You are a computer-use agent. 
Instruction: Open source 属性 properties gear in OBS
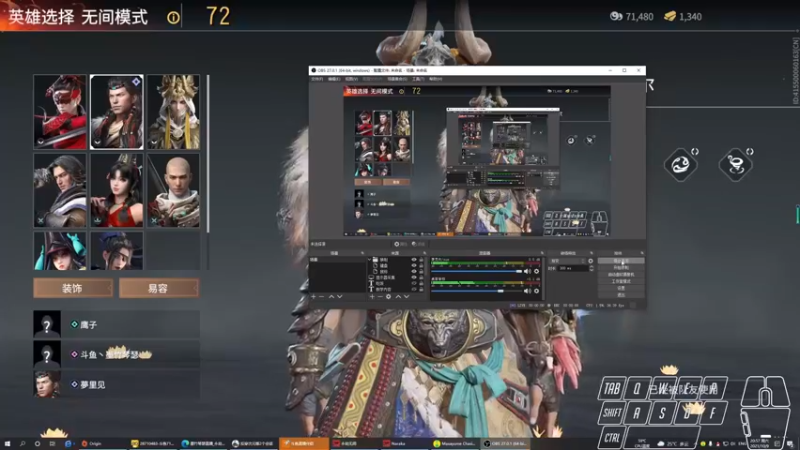tap(399, 244)
